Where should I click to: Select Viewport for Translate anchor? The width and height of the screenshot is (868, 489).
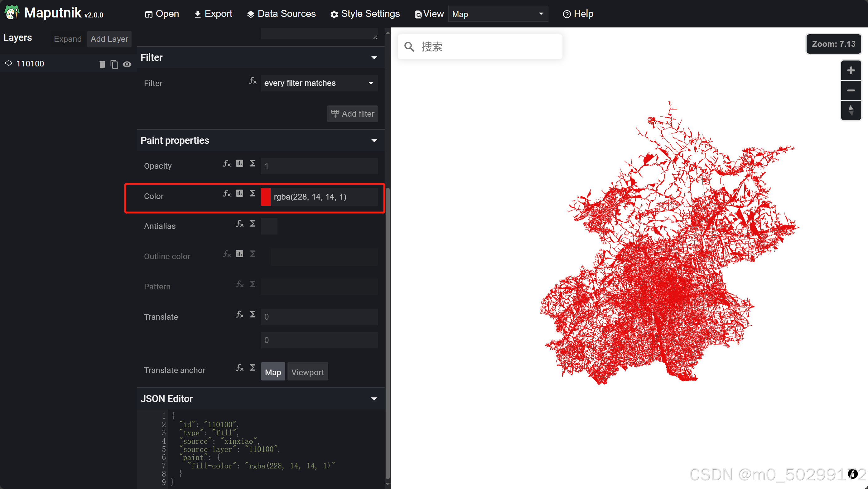pyautogui.click(x=307, y=372)
